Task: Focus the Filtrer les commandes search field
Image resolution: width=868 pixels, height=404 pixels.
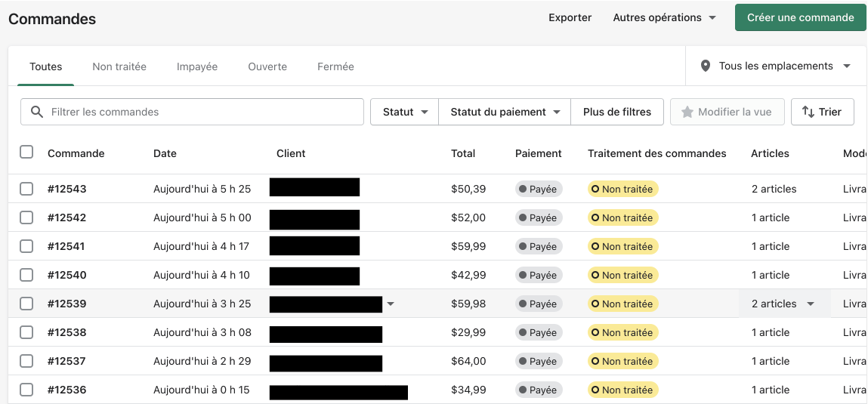Action: (192, 112)
